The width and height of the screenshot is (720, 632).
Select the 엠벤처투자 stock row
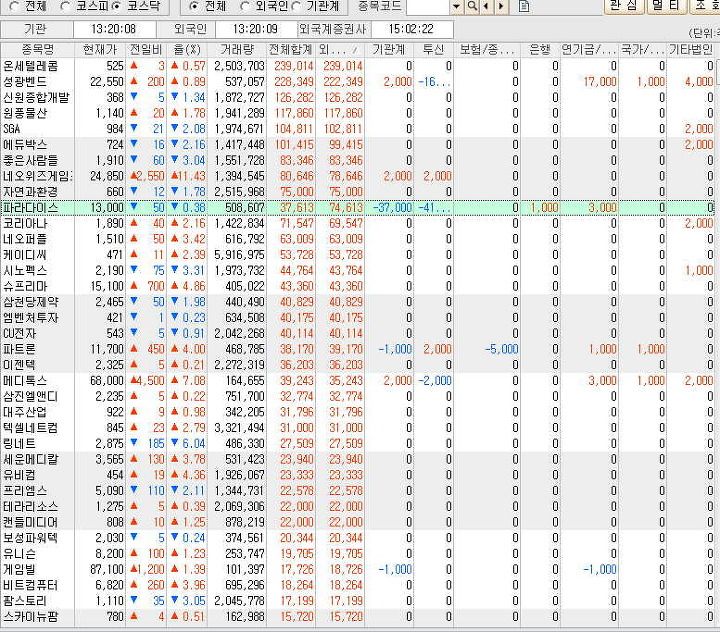pyautogui.click(x=358, y=317)
